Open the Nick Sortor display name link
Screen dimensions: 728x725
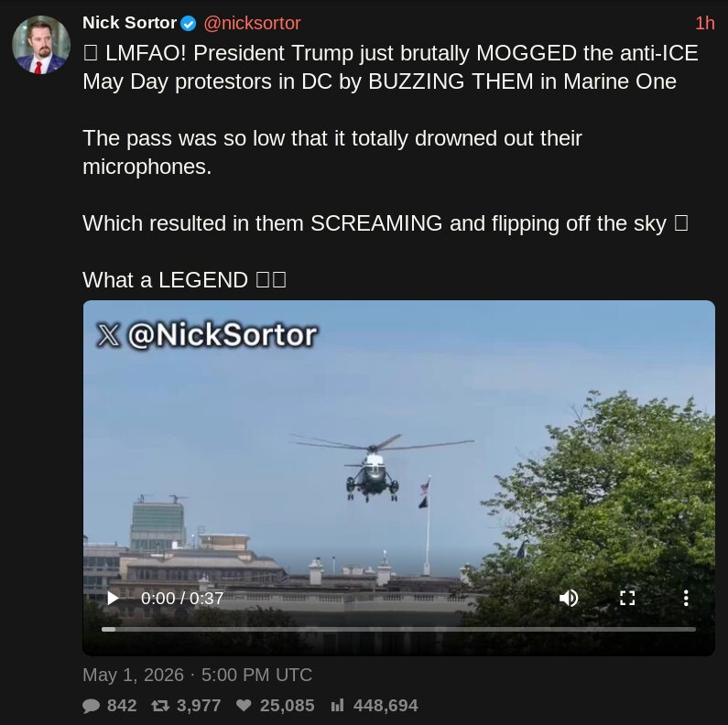129,23
